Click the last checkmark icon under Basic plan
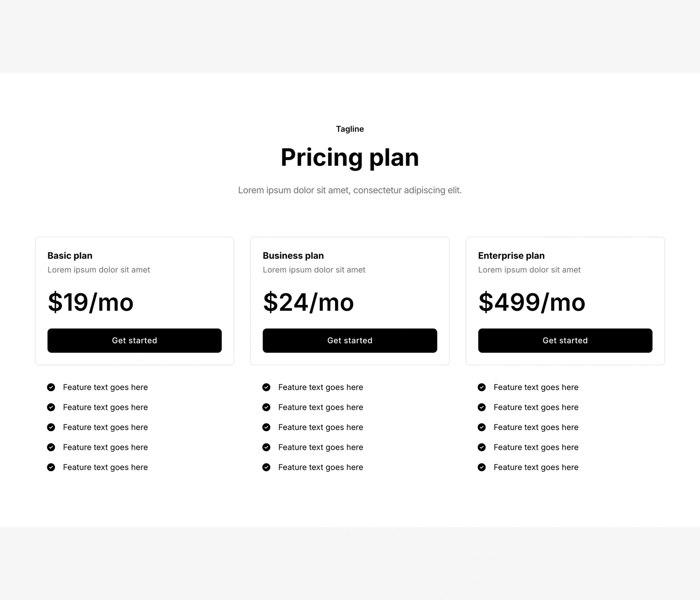 [x=51, y=467]
